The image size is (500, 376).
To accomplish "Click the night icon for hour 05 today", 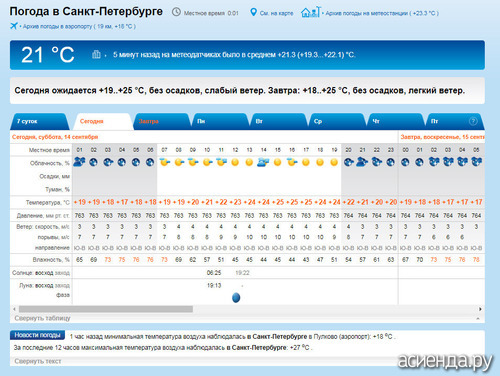I will coord(136,162).
